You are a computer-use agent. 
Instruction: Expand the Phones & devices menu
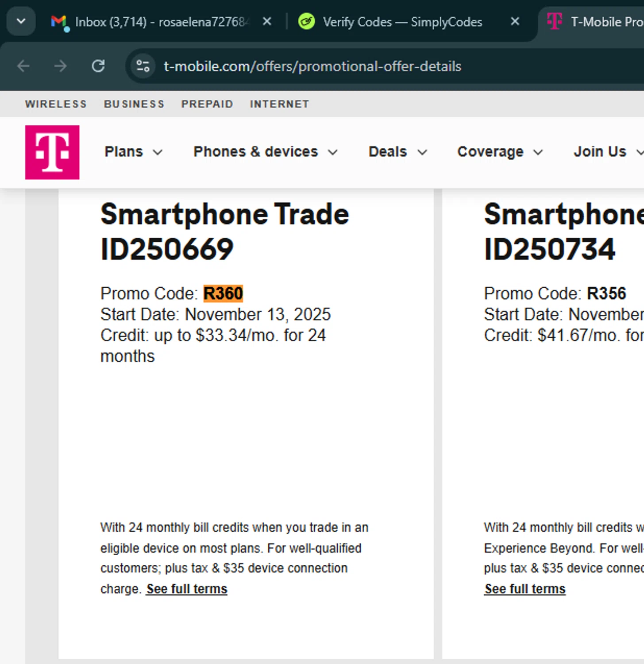click(265, 152)
